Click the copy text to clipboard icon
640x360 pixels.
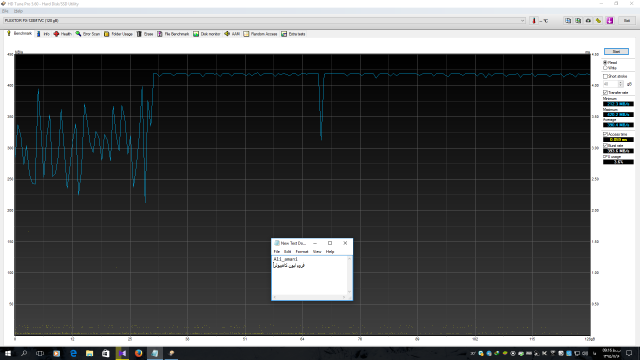pos(568,21)
